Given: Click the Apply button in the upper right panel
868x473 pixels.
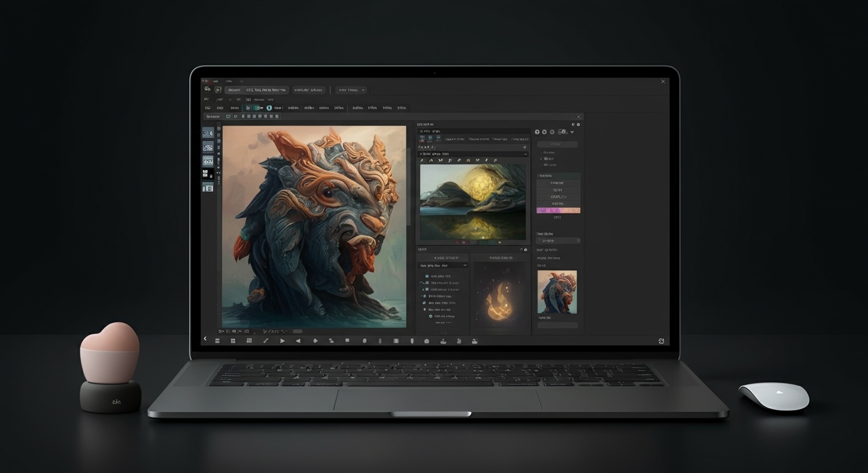Looking at the screenshot, I should [x=557, y=144].
